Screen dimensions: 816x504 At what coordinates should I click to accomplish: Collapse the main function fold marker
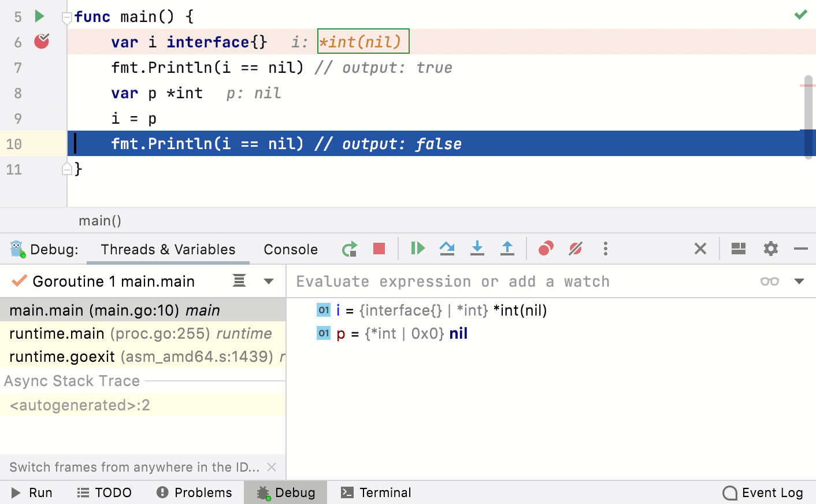click(66, 18)
